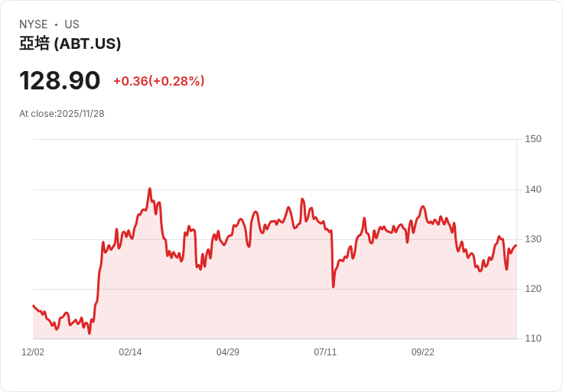Click the NYSE exchange label
This screenshot has height=392, width=563.
(33, 24)
